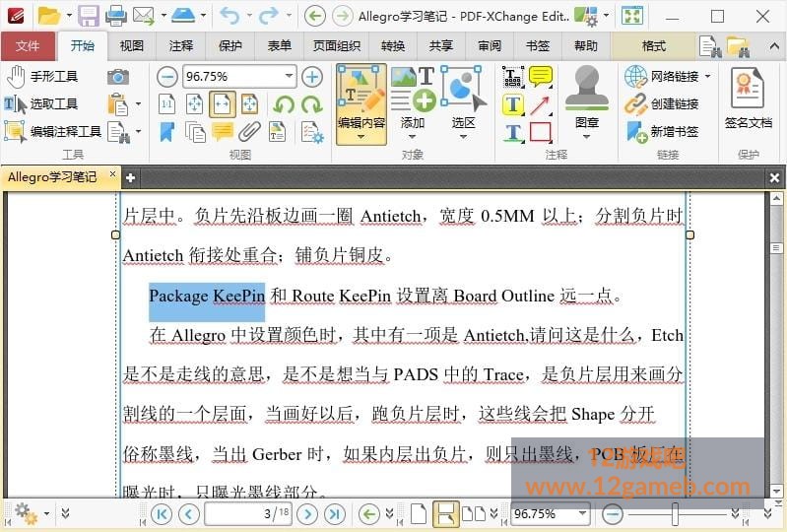Expand the Add (添加) dropdown arrow
Screen dimensions: 787x532
(x=412, y=137)
